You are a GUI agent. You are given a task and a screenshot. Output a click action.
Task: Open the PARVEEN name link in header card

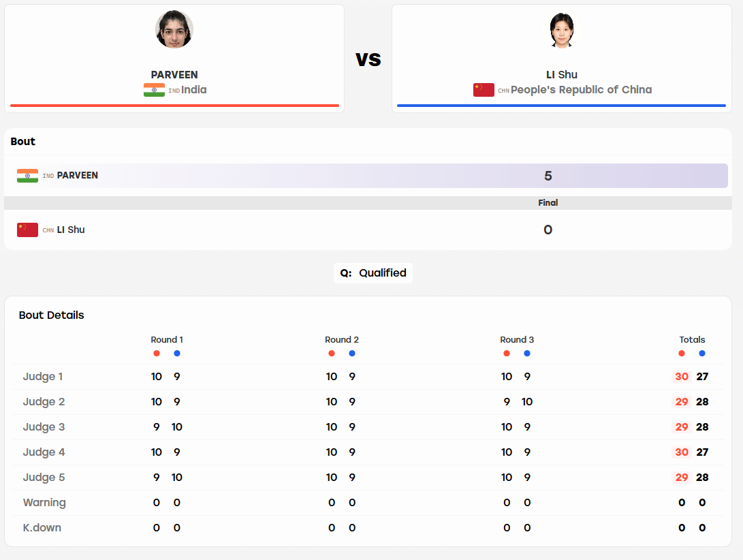pos(174,75)
